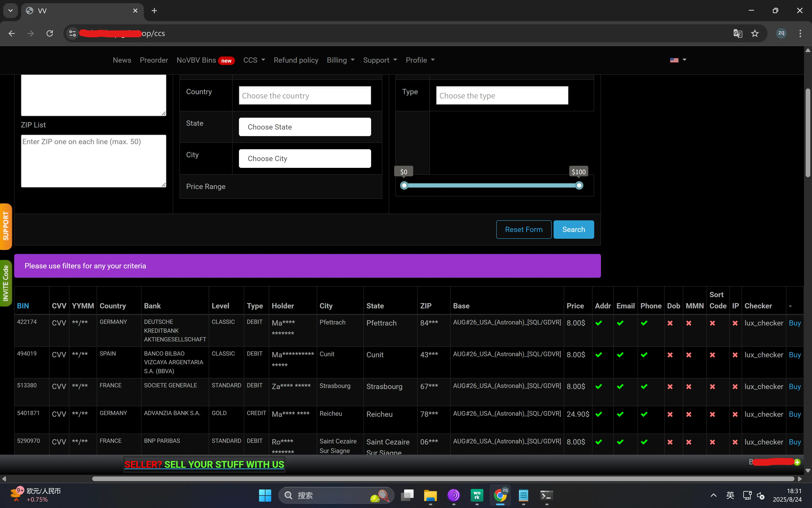Open a new tab with the plus icon

click(x=154, y=10)
